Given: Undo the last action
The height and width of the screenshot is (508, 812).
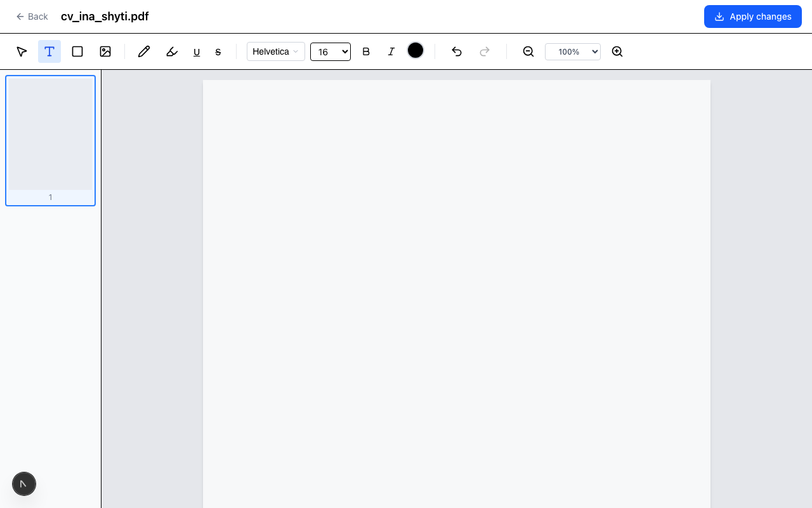Looking at the screenshot, I should pos(457,51).
